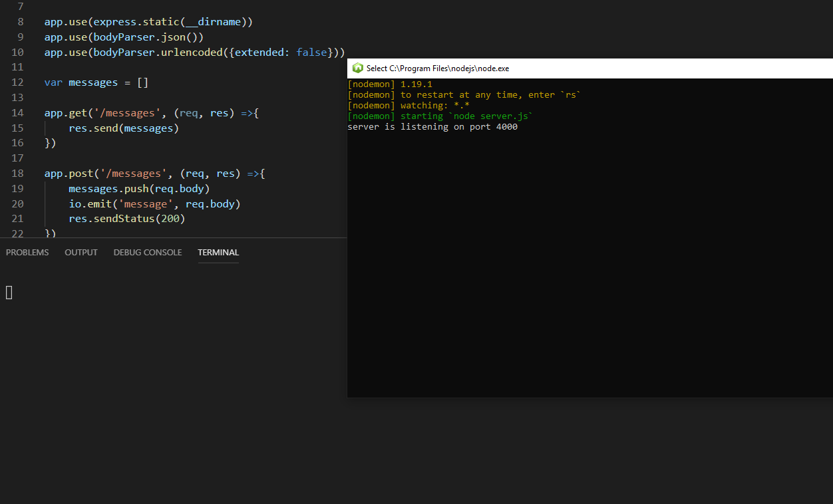
Task: Click the false keyword on line 10
Action: 311,52
